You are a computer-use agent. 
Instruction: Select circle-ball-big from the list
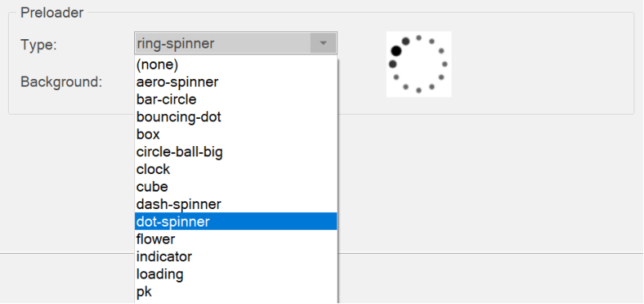(236, 152)
